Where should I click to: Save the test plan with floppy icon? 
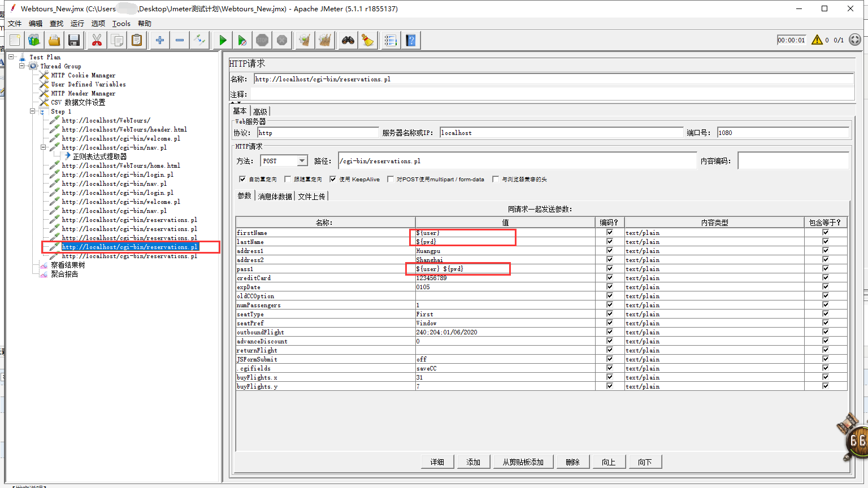point(74,40)
